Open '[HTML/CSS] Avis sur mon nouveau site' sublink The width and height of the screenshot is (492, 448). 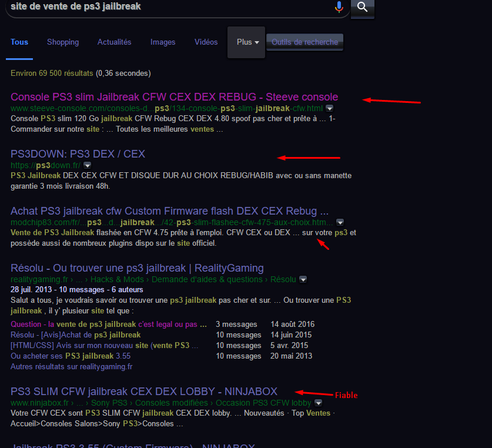tap(104, 345)
